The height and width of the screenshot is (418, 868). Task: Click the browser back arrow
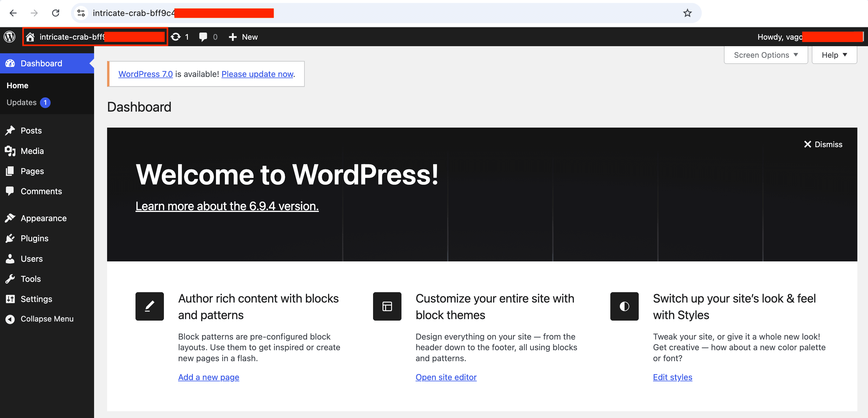pos(13,13)
